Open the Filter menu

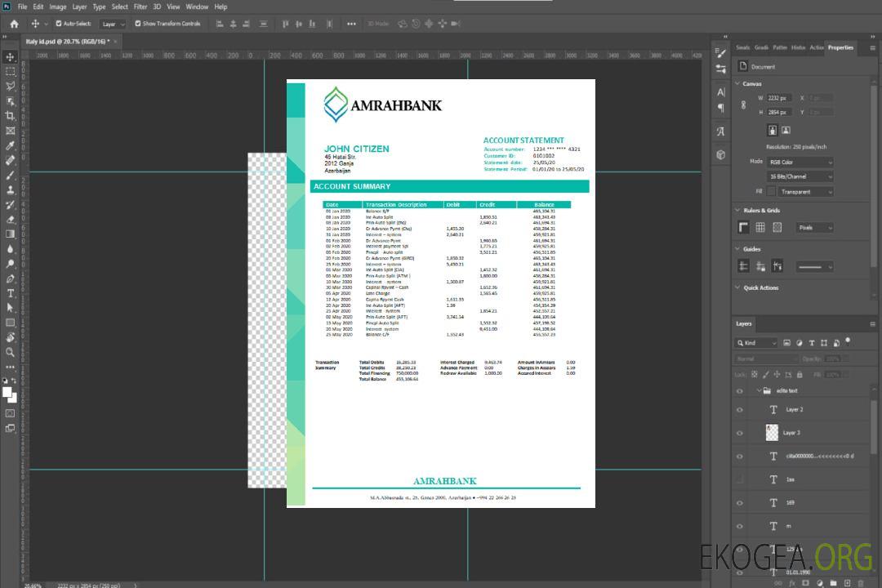[140, 7]
